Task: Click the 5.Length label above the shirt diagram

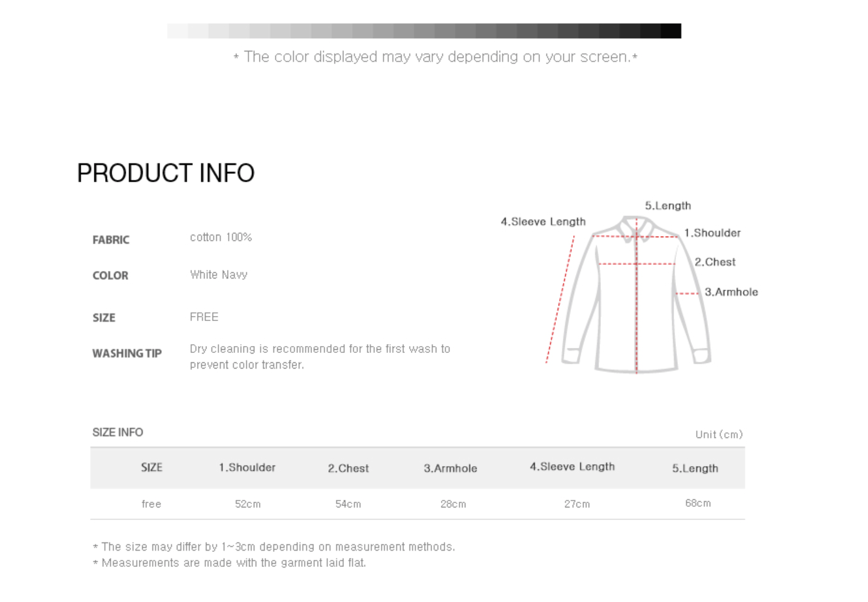Action: point(668,205)
